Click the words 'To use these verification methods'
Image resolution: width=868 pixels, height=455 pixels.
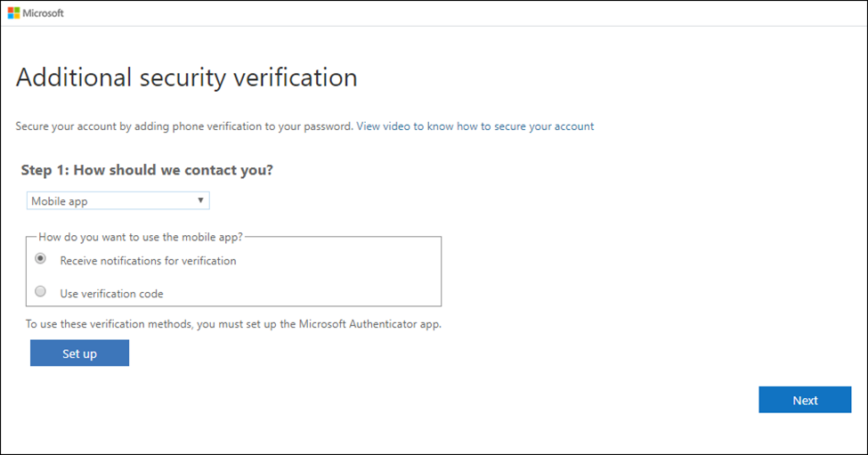[110, 324]
